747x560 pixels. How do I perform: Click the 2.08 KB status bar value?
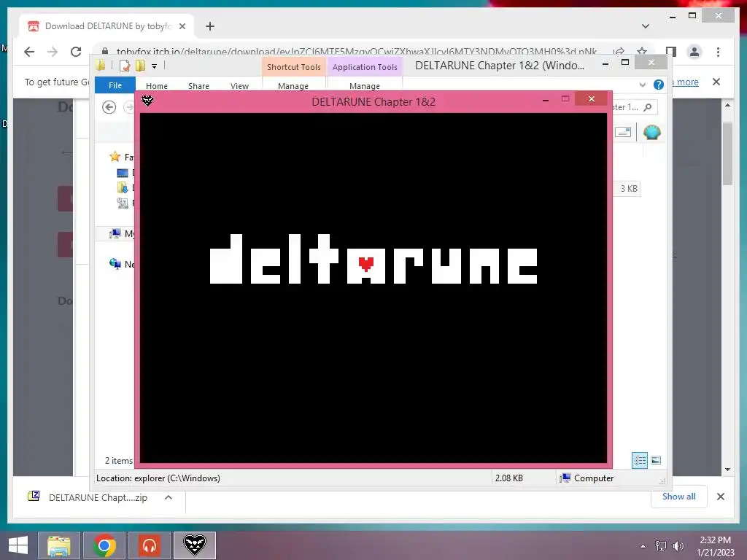[x=508, y=478]
